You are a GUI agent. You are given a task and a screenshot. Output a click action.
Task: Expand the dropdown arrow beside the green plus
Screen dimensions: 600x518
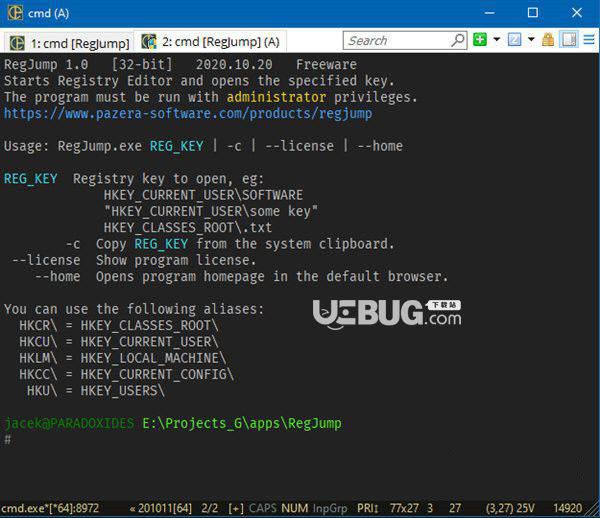[x=497, y=39]
